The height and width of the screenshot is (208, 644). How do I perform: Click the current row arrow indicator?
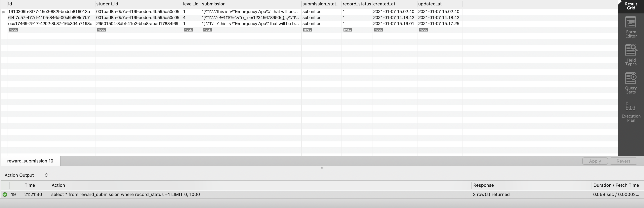point(4,12)
